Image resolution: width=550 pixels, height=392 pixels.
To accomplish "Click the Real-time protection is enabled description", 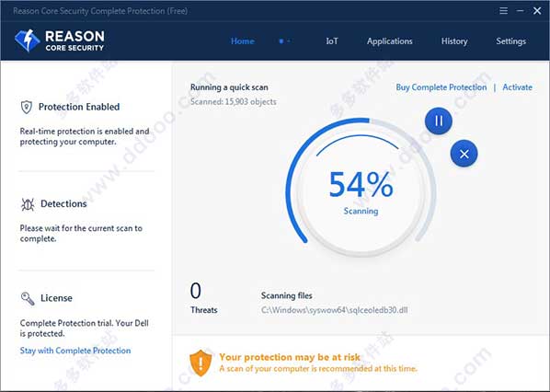I will point(85,136).
